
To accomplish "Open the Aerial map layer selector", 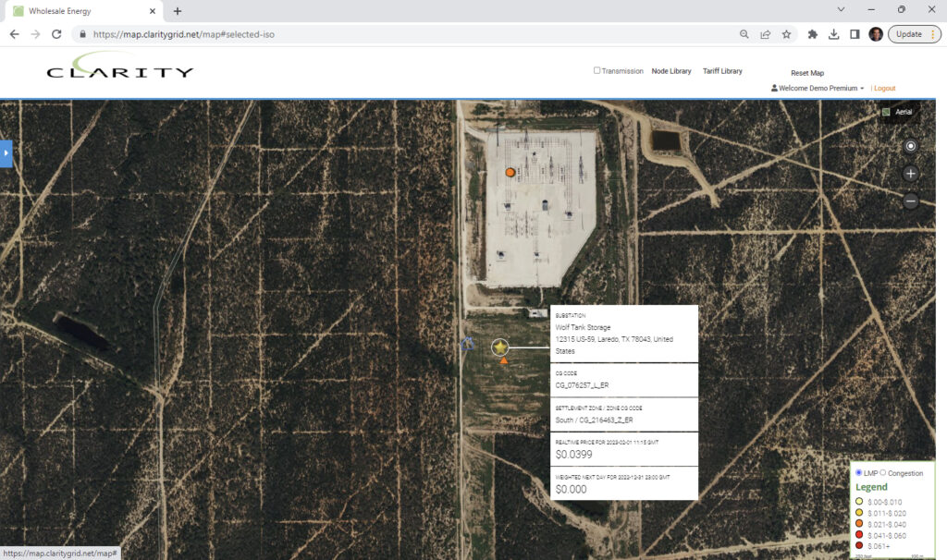I will 899,112.
